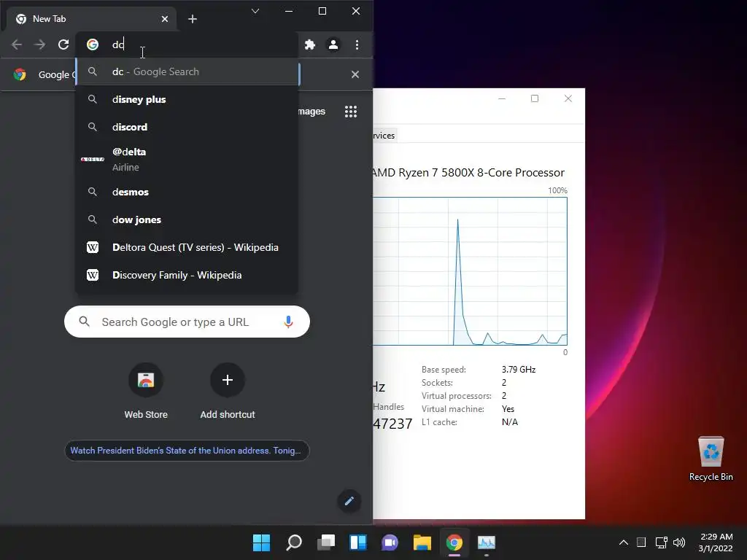Click the system tray icon beside the chevron

(x=641, y=542)
